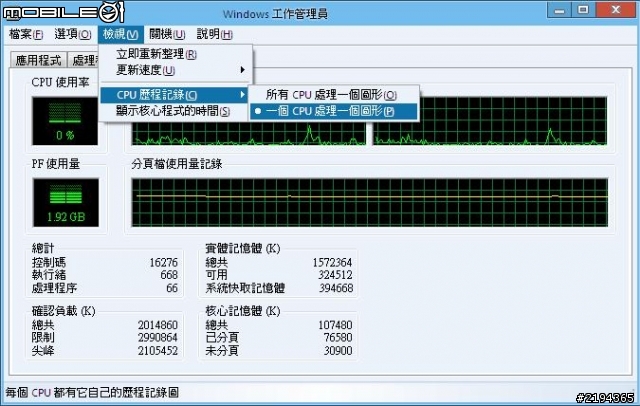Screen dimensions: 640x406
Task: Close the open 檢視(V) menu
Action: point(120,34)
